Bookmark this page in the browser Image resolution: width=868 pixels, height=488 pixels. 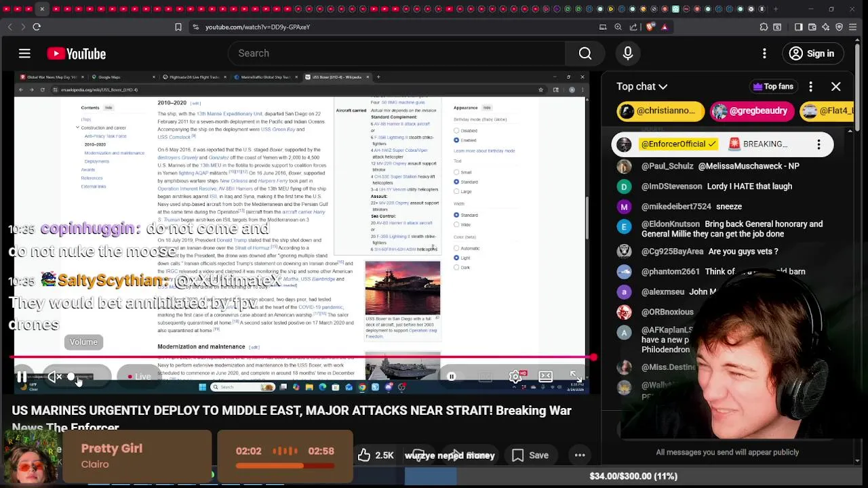pos(178,27)
